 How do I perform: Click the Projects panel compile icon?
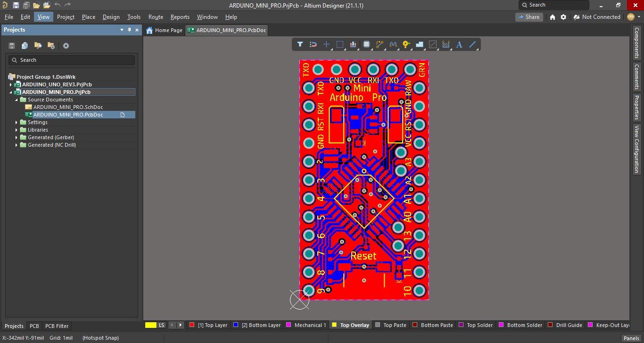pos(25,46)
